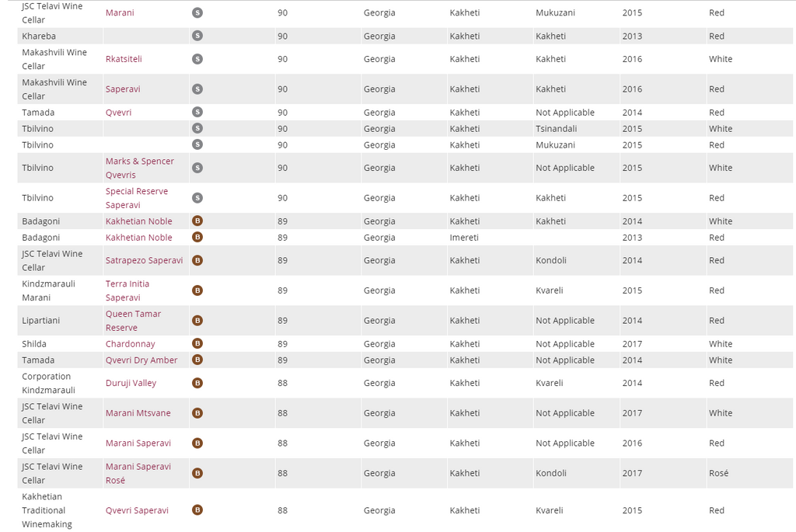Click bronze medal beside Marani Saperavi Rosé
This screenshot has height=532, width=796.
(x=197, y=473)
